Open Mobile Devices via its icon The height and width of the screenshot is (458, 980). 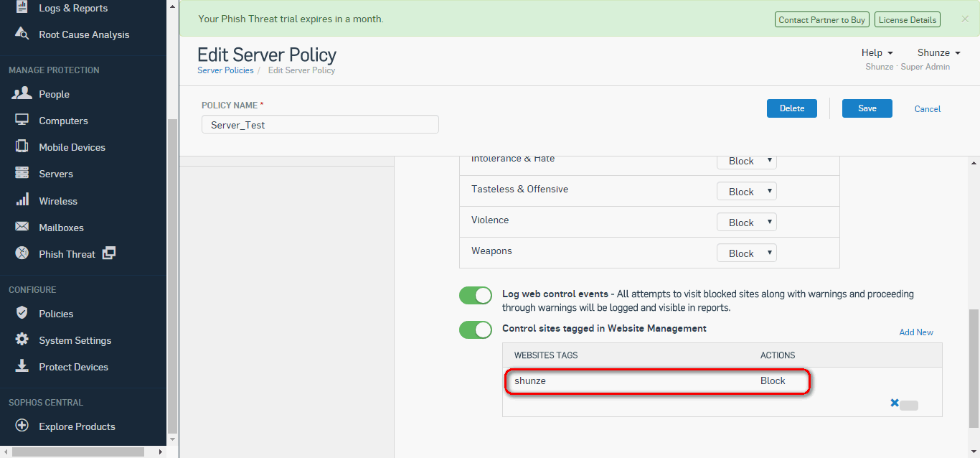[22, 147]
